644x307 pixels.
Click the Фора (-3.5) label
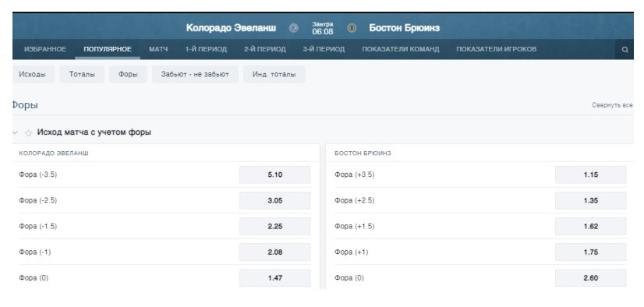click(x=37, y=175)
